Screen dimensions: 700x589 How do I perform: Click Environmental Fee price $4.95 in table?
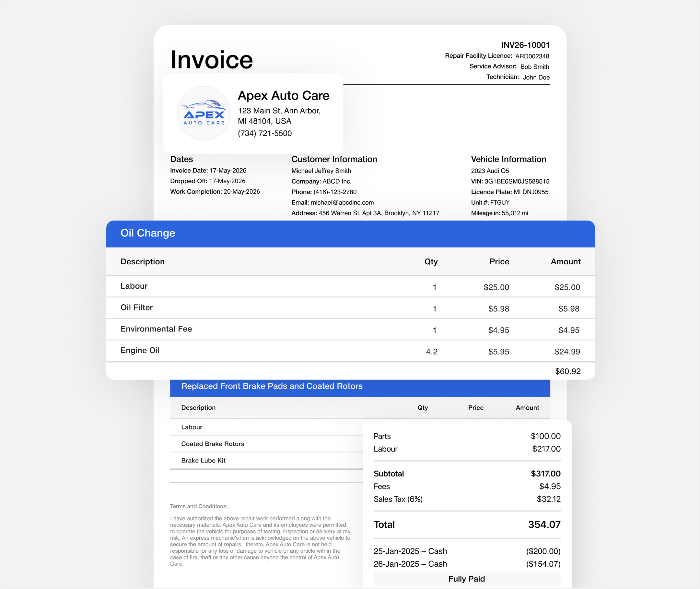click(x=498, y=330)
